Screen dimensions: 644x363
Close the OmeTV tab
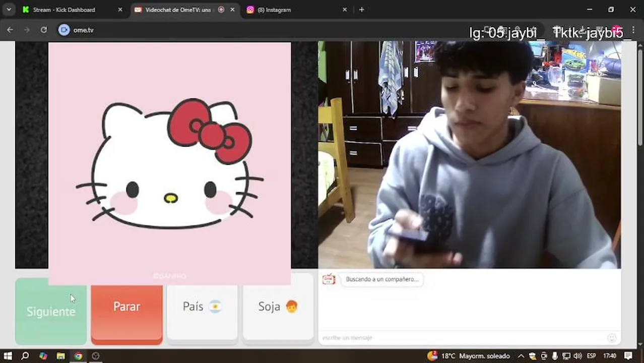click(232, 10)
